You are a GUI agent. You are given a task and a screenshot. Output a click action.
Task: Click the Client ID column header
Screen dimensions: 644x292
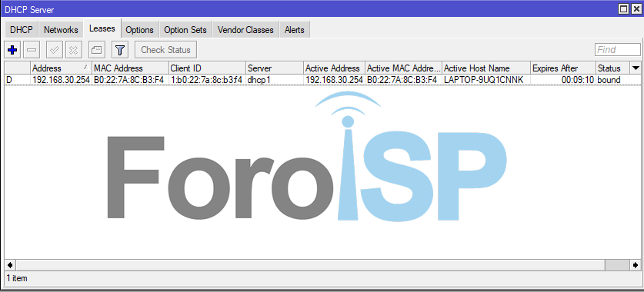207,68
